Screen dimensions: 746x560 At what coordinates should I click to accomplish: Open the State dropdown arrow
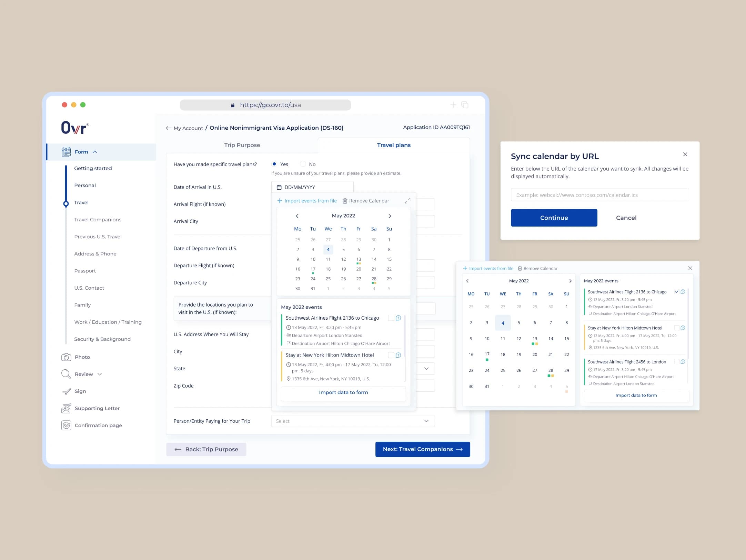(x=426, y=369)
